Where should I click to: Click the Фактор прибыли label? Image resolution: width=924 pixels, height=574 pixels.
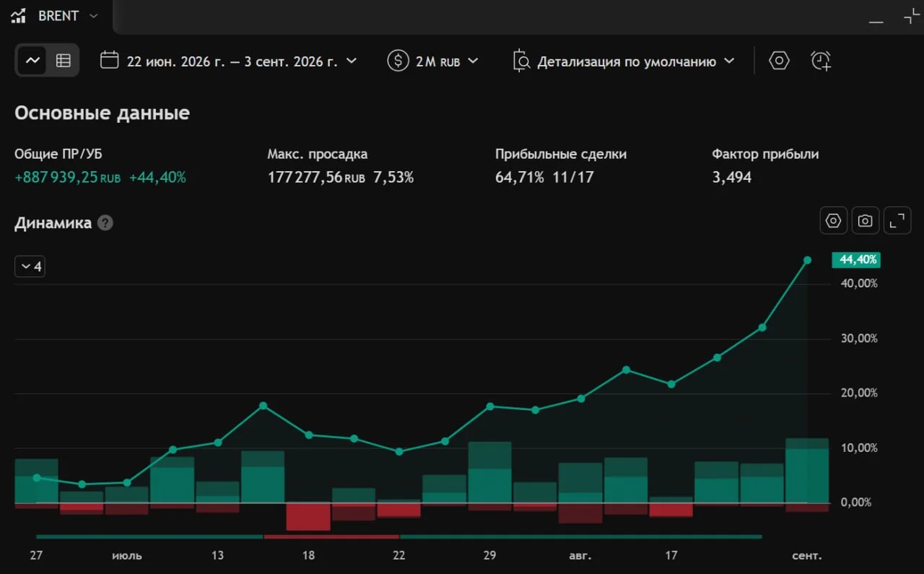pyautogui.click(x=765, y=154)
